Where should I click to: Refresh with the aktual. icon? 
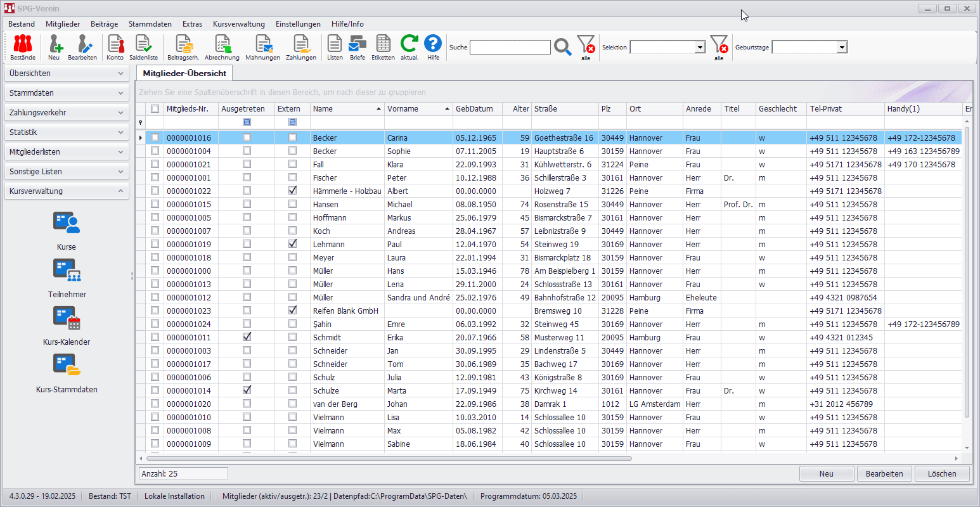click(409, 47)
